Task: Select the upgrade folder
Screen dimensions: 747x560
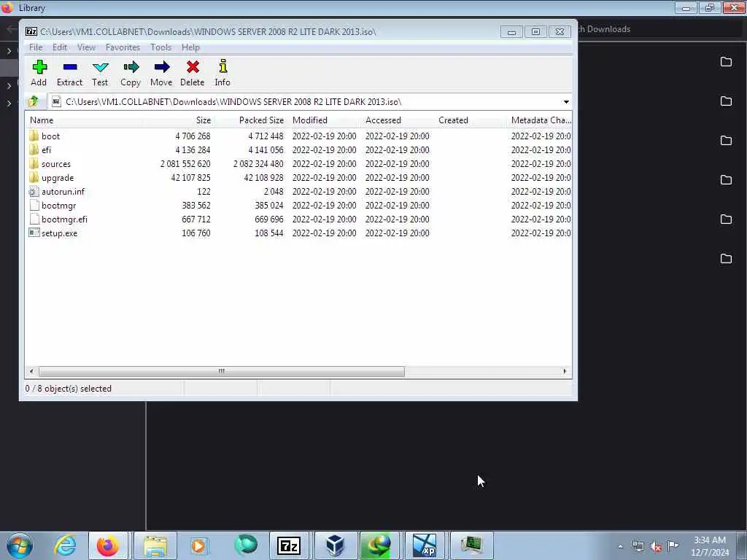Action: click(x=57, y=178)
